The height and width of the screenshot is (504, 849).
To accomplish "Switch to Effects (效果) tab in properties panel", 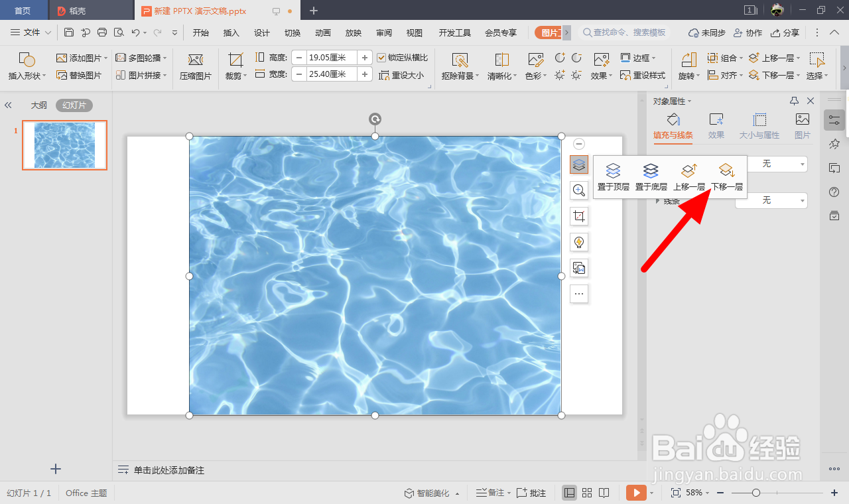I will [716, 126].
